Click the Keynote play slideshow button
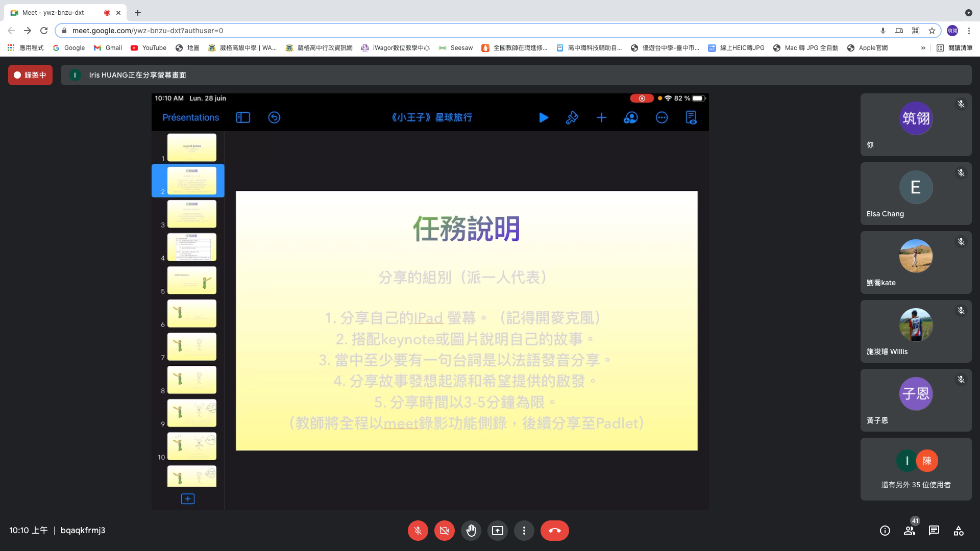The image size is (980, 551). pos(544,117)
